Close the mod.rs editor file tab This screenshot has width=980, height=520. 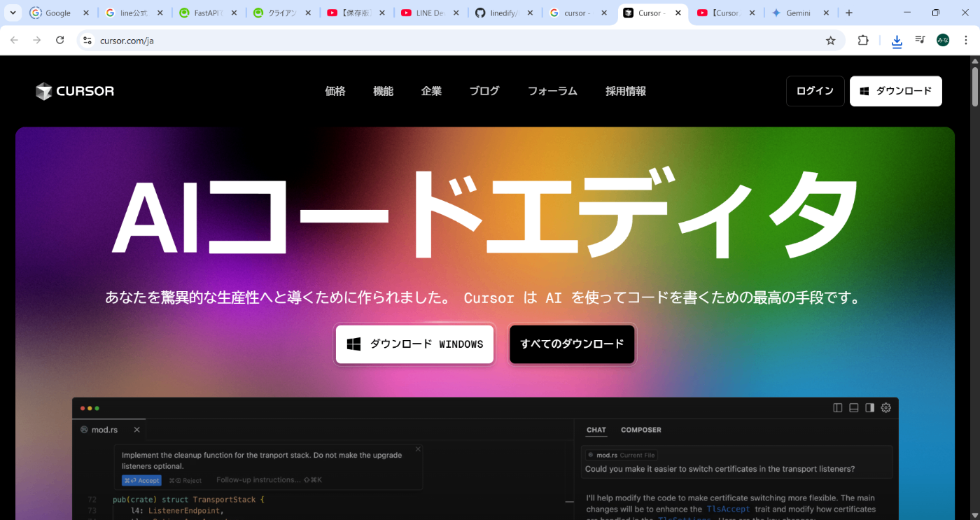[x=136, y=430]
